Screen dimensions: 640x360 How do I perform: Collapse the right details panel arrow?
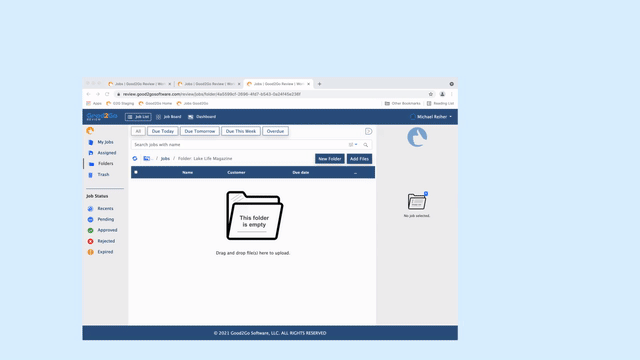pos(369,131)
